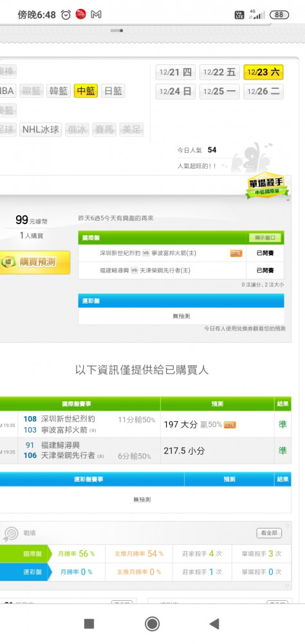This screenshot has height=644, width=305.
Task: Click 天津榮鋼先行者 team name in results table
Action: click(x=68, y=455)
